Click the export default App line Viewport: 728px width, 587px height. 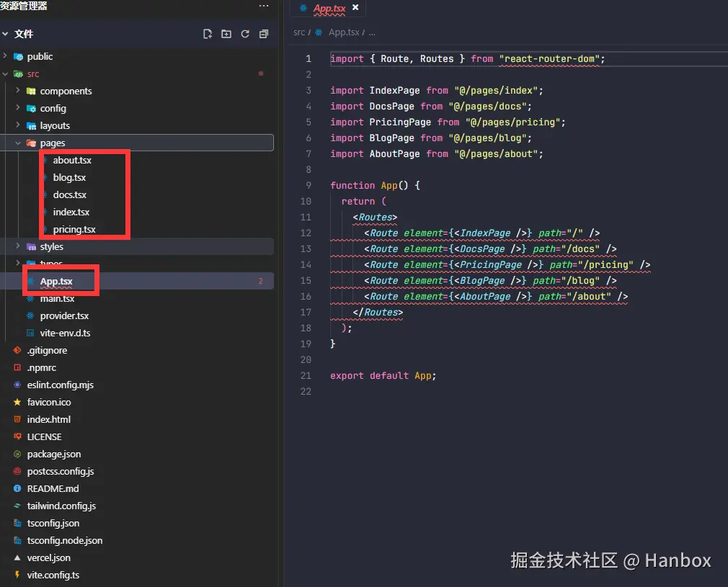[x=383, y=375]
